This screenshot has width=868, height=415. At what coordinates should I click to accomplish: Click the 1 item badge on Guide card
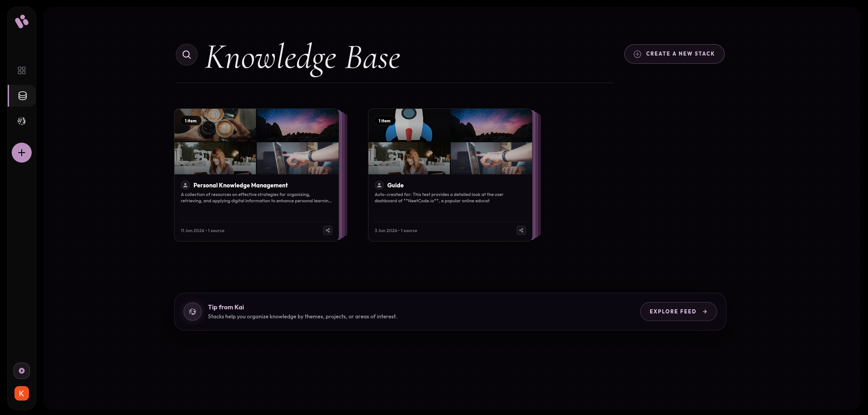tap(384, 121)
